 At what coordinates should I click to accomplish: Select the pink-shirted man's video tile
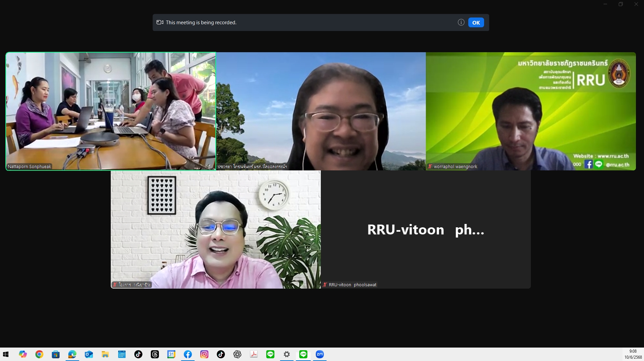coord(215,229)
